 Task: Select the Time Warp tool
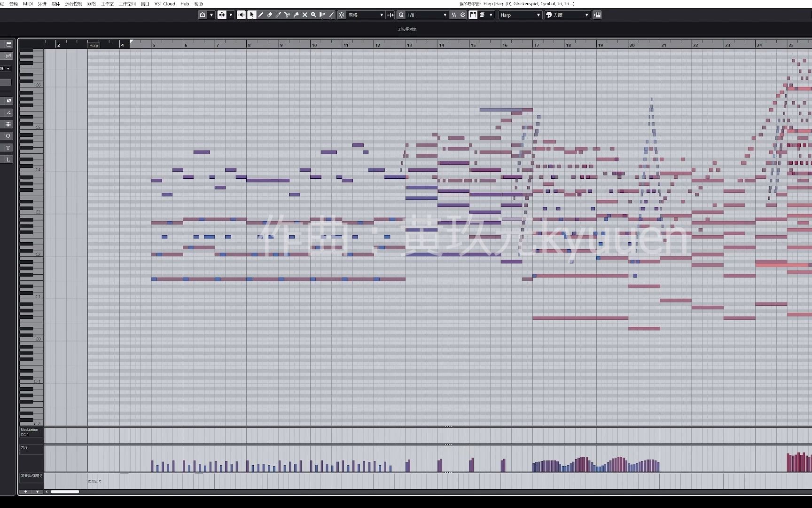(322, 15)
